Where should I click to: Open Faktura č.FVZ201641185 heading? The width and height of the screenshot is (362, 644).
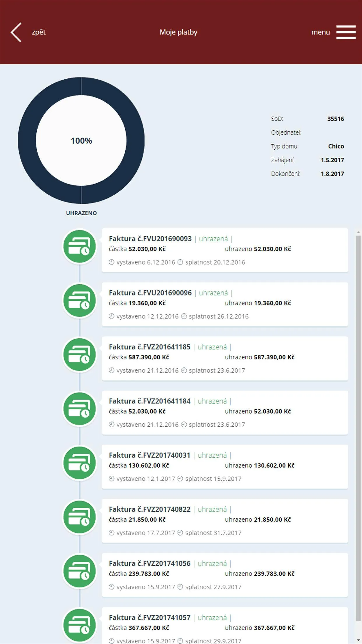point(150,347)
